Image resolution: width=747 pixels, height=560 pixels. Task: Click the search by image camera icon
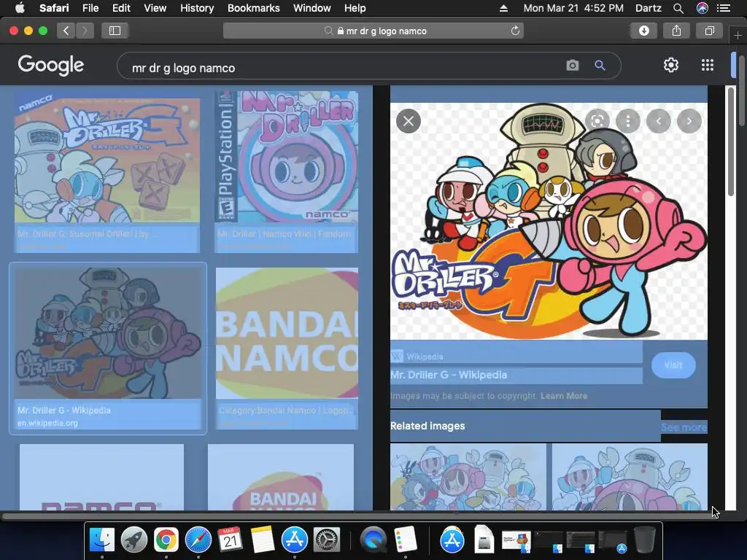point(572,66)
